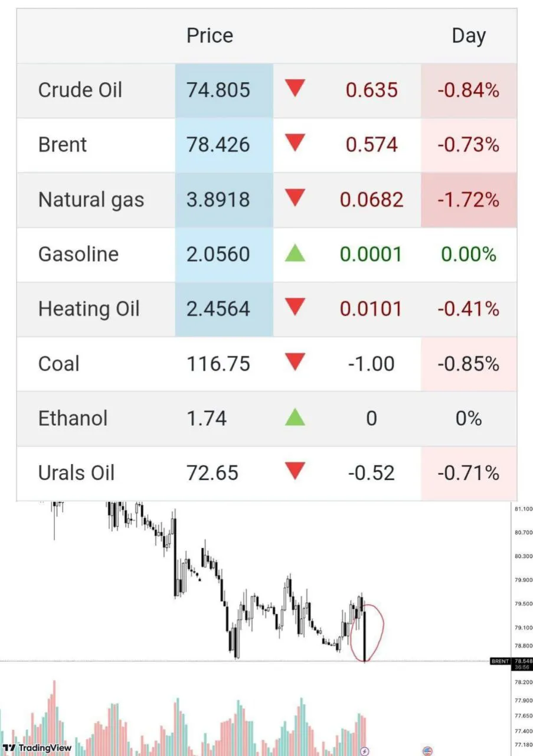Image resolution: width=533 pixels, height=756 pixels.
Task: Open the Heating Oil commodity link
Action: (x=89, y=309)
